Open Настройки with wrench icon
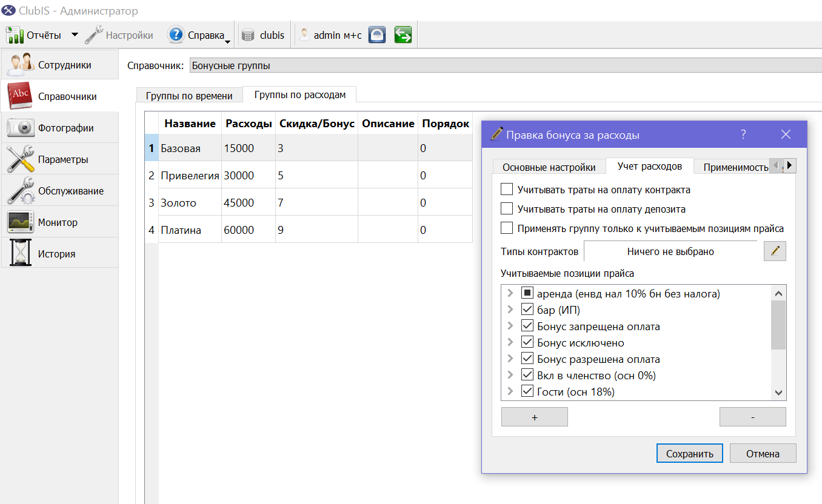822x504 pixels. click(x=119, y=35)
